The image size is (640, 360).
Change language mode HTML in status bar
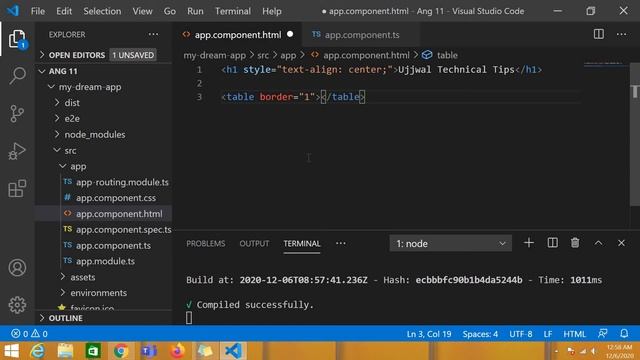click(574, 334)
